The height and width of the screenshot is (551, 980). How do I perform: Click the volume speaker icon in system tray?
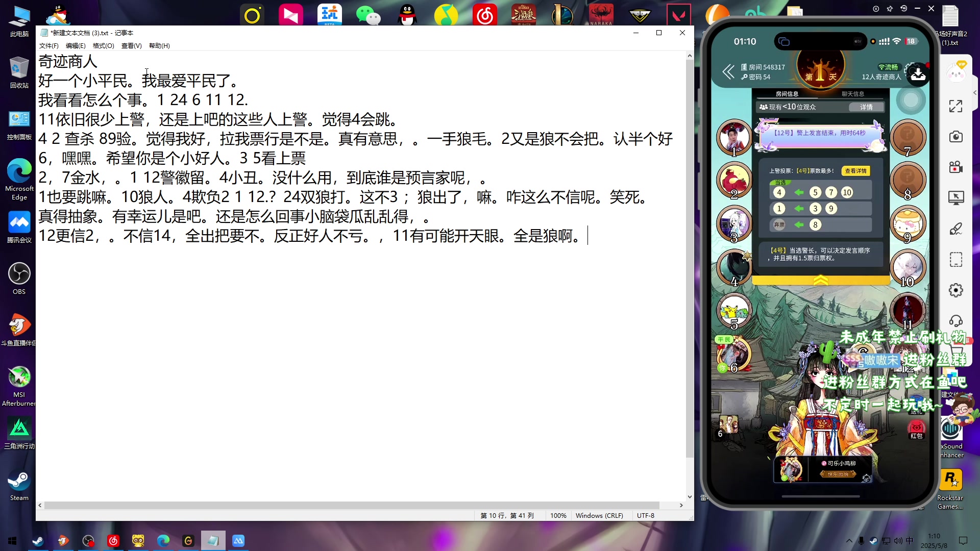pyautogui.click(x=898, y=541)
